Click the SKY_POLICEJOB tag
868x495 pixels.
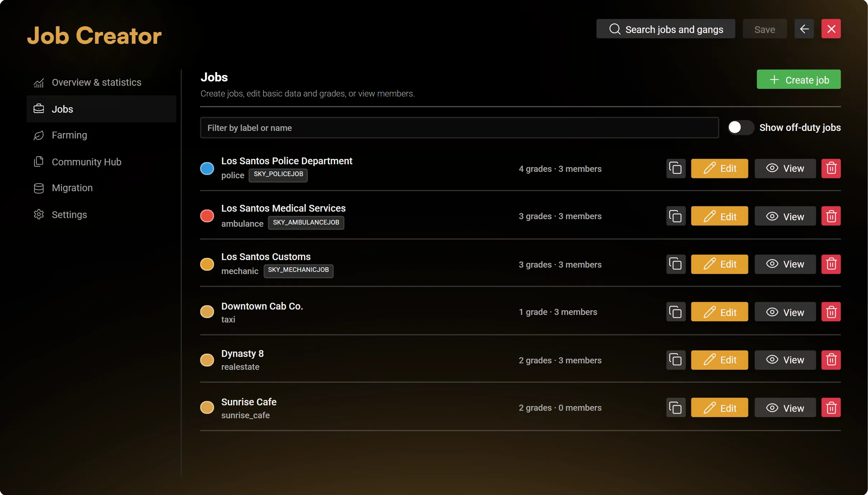tap(278, 175)
